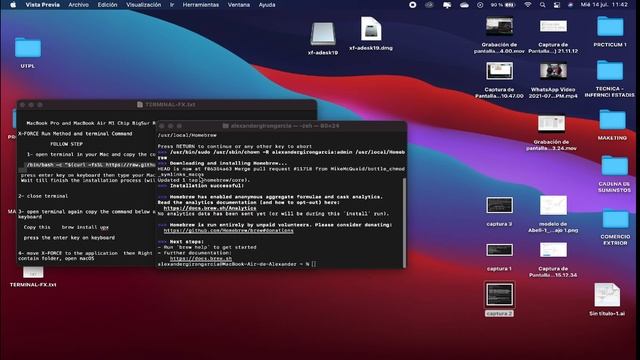This screenshot has width=640, height=360.
Task: Select the captura 2 thumbnail
Action: click(499, 295)
